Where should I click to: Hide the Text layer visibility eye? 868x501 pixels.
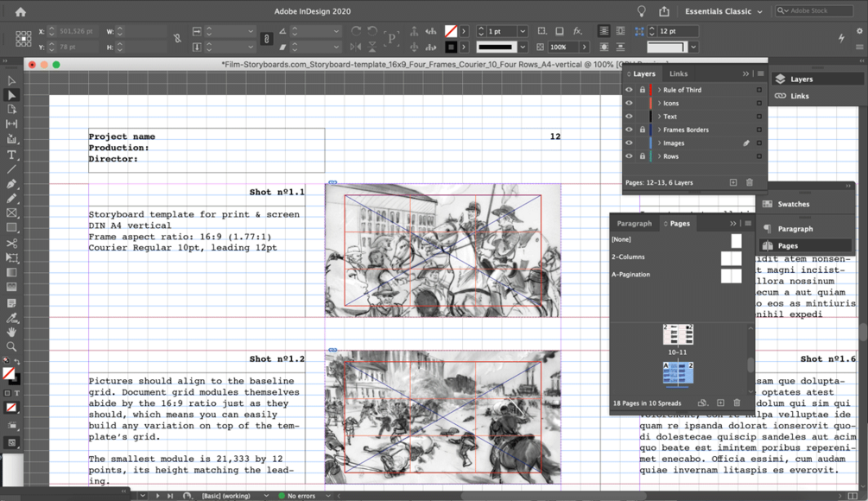(x=629, y=117)
